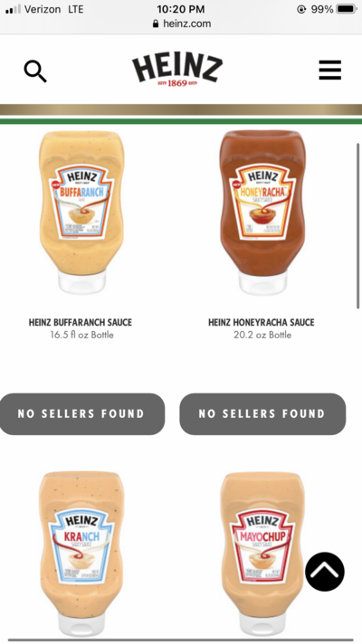
Task: Tap the iOS home indicator bar
Action: pos(181,639)
